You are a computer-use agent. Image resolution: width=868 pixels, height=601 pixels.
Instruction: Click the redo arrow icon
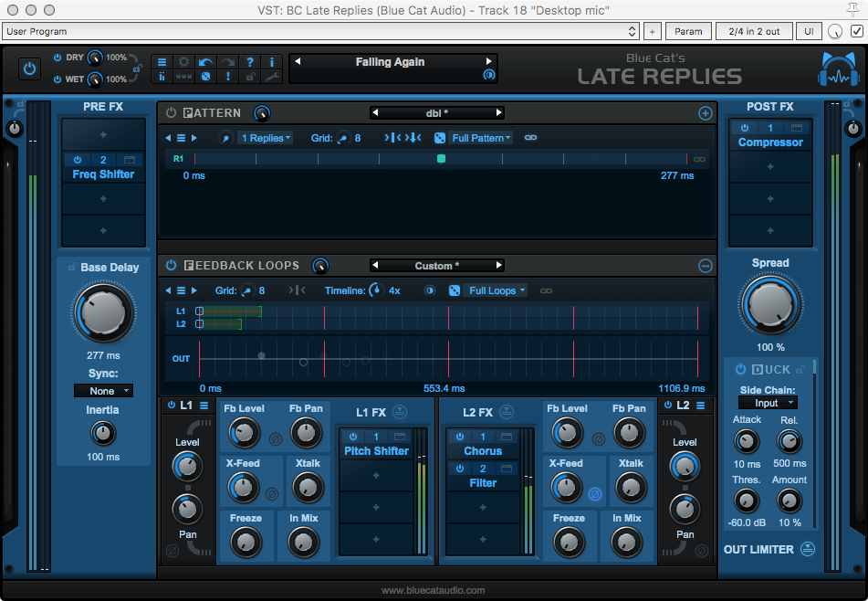click(x=227, y=62)
